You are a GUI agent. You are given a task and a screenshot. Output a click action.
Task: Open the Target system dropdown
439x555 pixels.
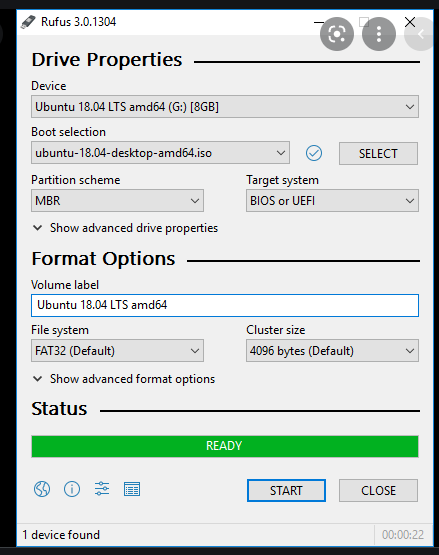click(x=332, y=201)
